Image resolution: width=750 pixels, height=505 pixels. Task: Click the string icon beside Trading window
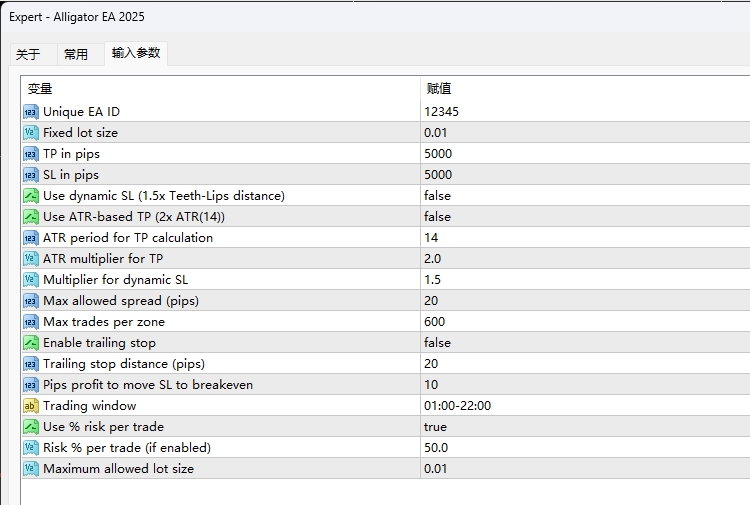pos(31,406)
